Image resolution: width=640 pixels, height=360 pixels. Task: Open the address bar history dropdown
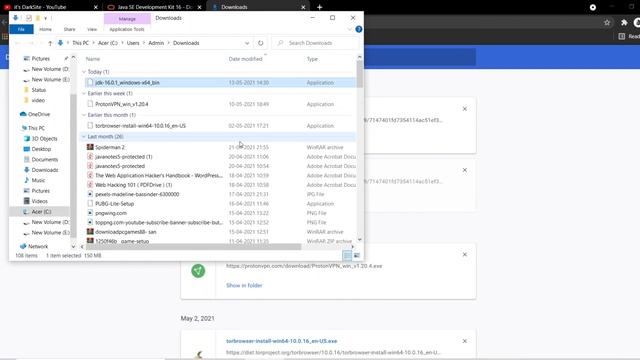click(247, 43)
